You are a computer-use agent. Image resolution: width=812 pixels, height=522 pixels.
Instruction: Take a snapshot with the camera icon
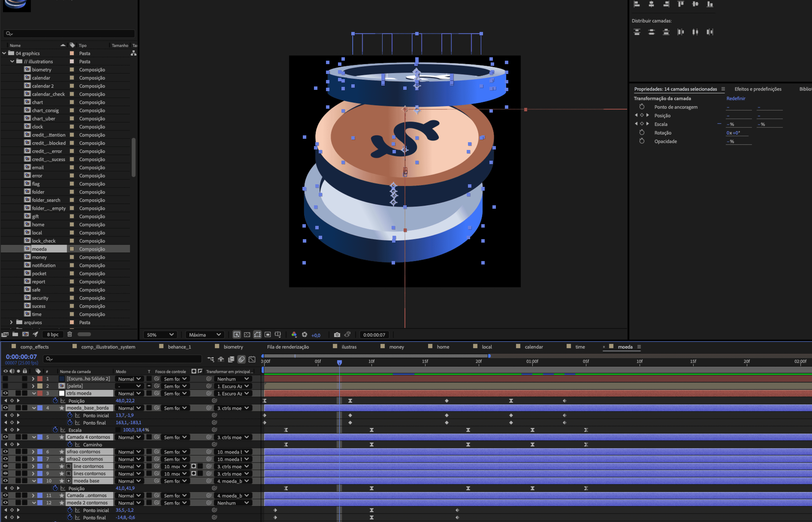tap(337, 335)
